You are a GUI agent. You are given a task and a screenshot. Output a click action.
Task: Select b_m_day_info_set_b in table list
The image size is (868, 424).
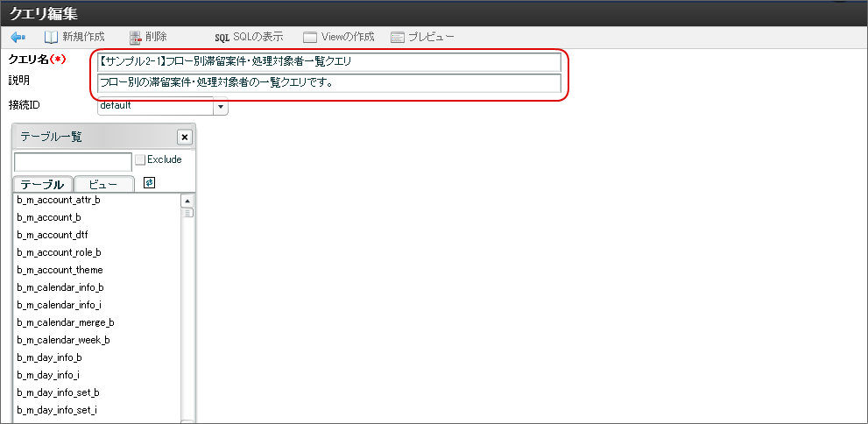[x=98, y=392]
